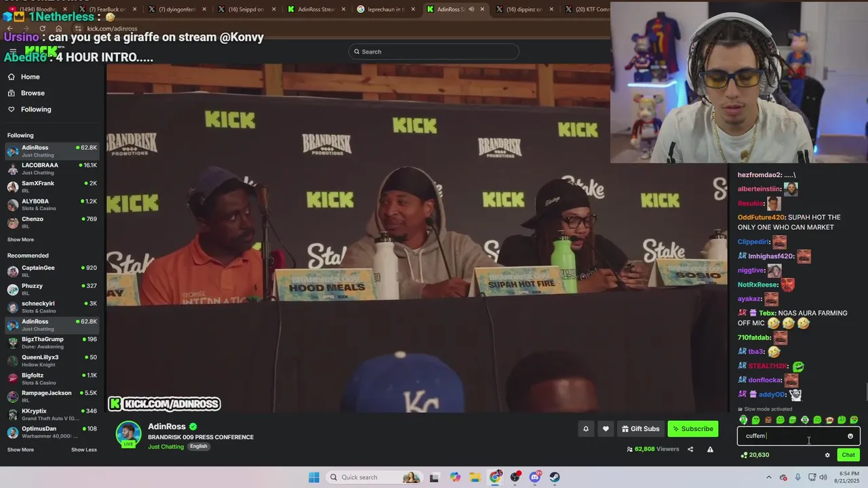Click browser address bar kick.com/adinross
868x488 pixels.
112,28
